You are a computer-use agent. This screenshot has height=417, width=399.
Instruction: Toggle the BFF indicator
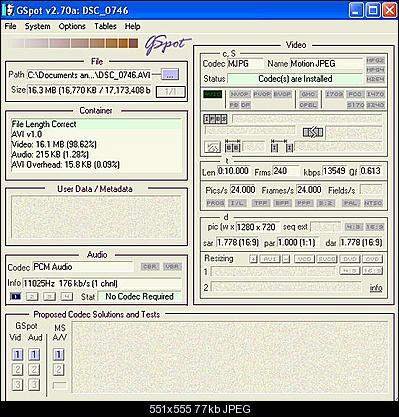(x=282, y=203)
